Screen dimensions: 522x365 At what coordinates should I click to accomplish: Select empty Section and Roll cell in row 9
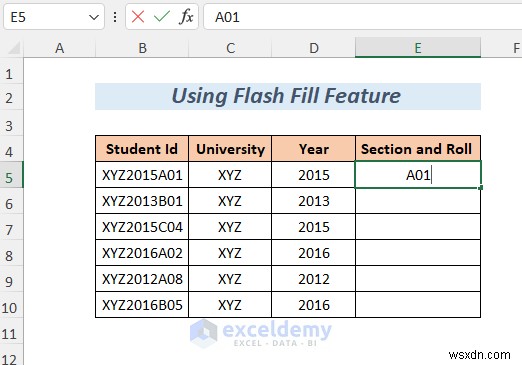418,279
